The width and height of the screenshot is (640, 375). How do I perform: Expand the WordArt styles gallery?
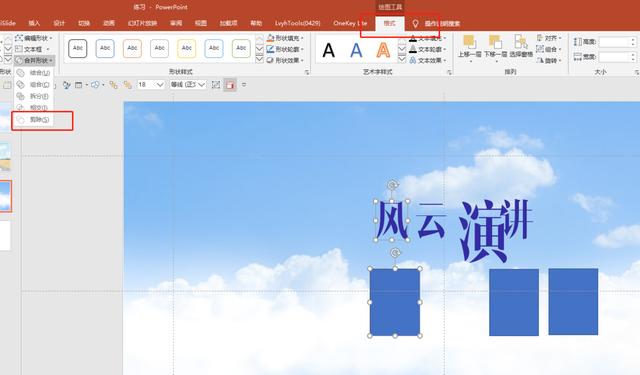tap(402, 59)
